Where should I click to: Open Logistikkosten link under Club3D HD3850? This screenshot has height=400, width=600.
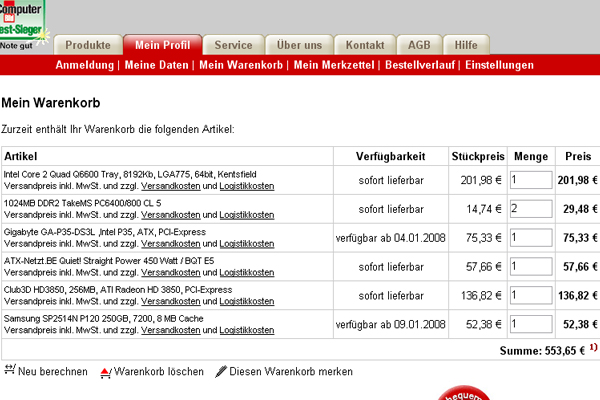247,302
